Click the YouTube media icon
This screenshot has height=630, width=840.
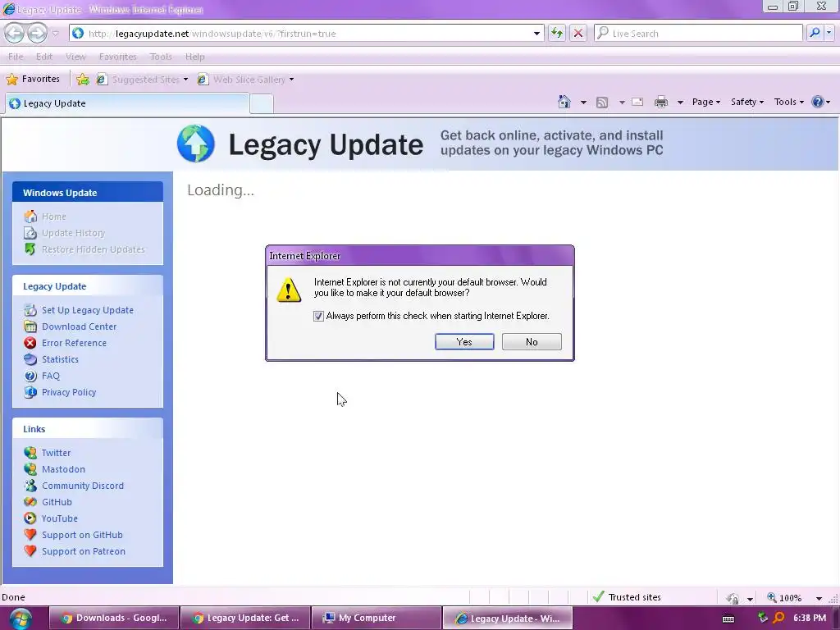pyautogui.click(x=30, y=518)
